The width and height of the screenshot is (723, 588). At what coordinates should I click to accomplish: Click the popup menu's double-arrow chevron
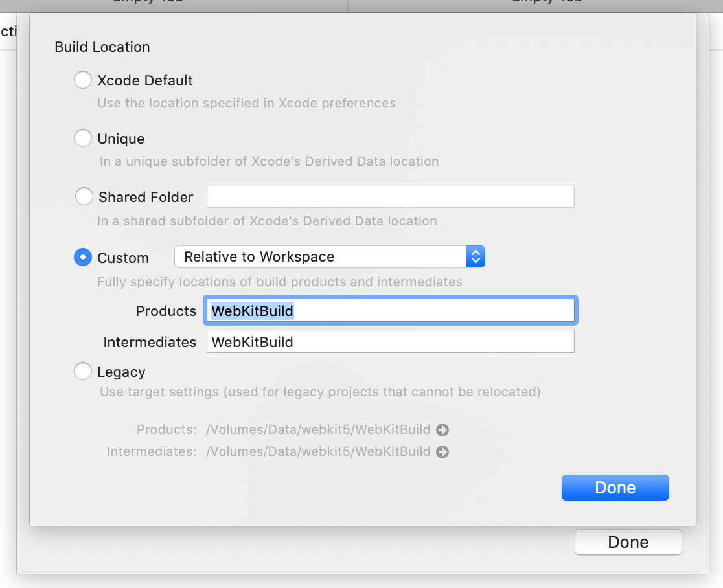tap(476, 256)
